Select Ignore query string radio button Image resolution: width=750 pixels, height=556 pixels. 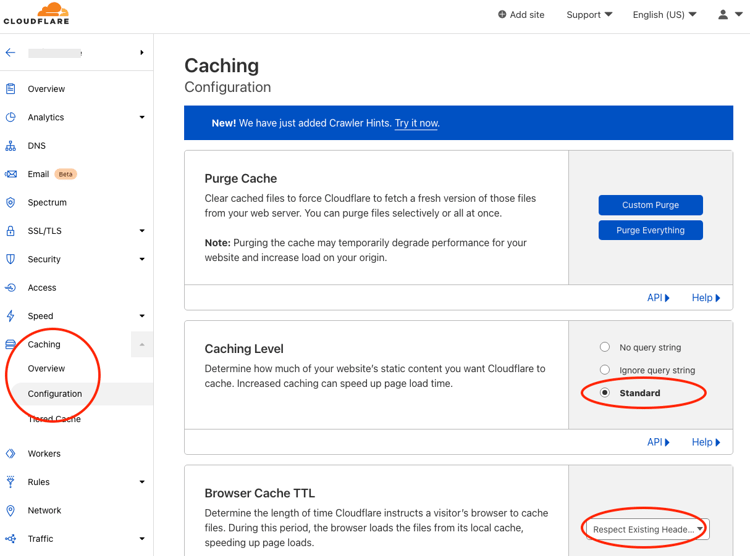pyautogui.click(x=605, y=370)
